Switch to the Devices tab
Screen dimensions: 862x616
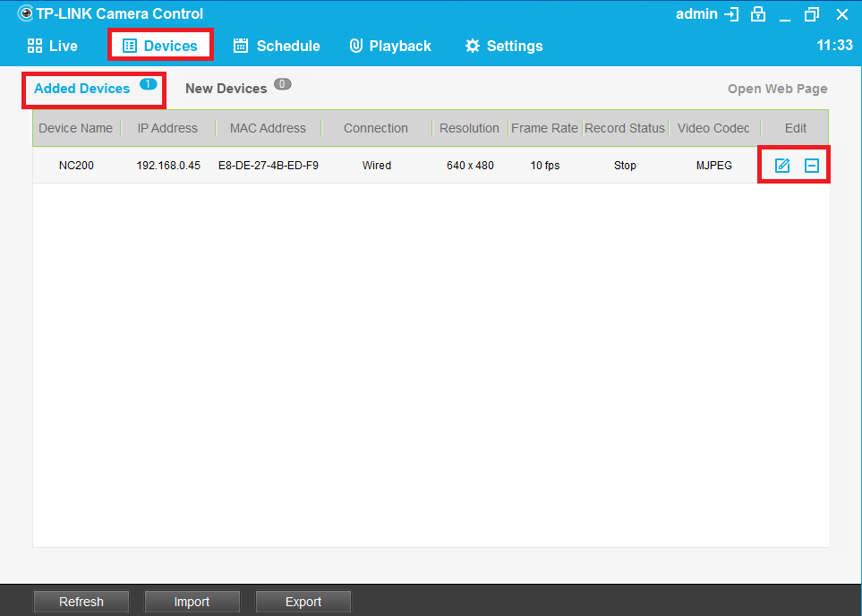[x=160, y=46]
